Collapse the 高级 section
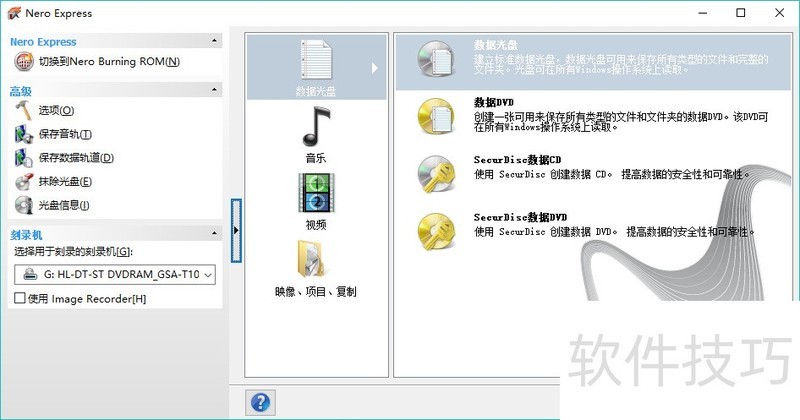 [x=214, y=90]
